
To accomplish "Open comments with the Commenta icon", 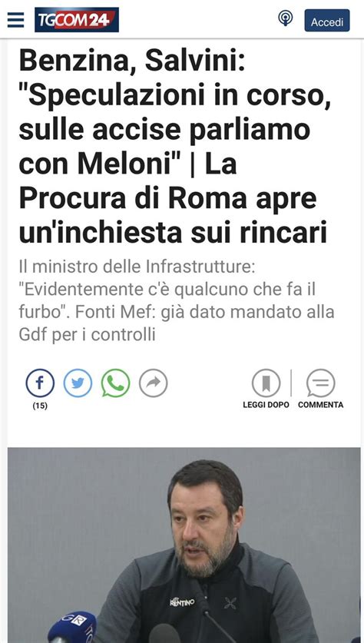I will tap(320, 383).
